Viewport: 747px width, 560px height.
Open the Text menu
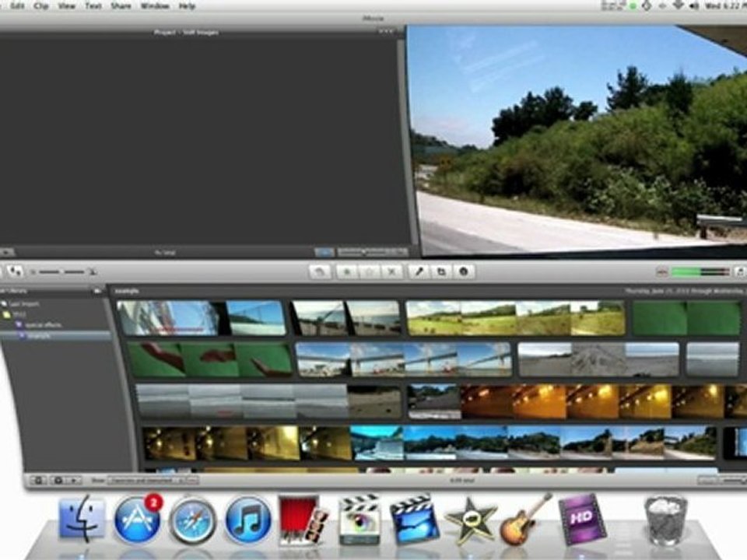pyautogui.click(x=93, y=6)
